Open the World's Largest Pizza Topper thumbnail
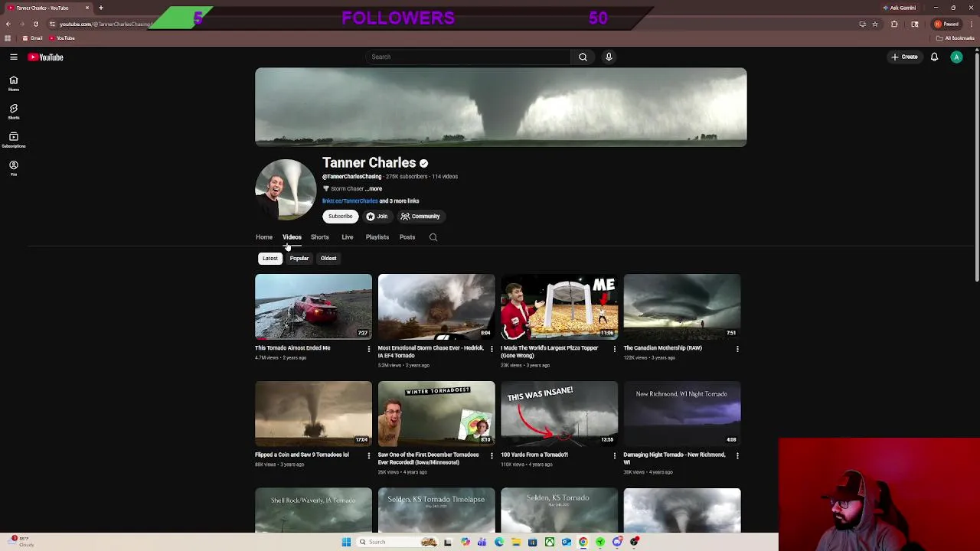 tap(559, 306)
